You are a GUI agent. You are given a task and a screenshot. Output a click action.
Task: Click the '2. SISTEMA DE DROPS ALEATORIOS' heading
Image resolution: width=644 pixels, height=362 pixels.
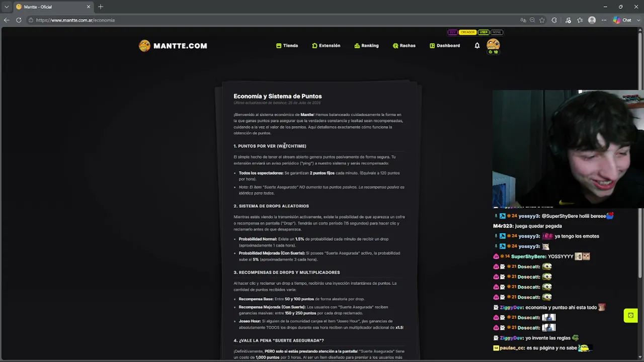point(271,206)
